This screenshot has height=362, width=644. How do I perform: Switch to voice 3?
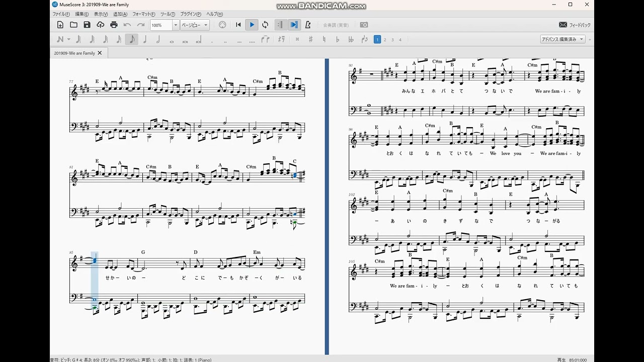(x=392, y=39)
